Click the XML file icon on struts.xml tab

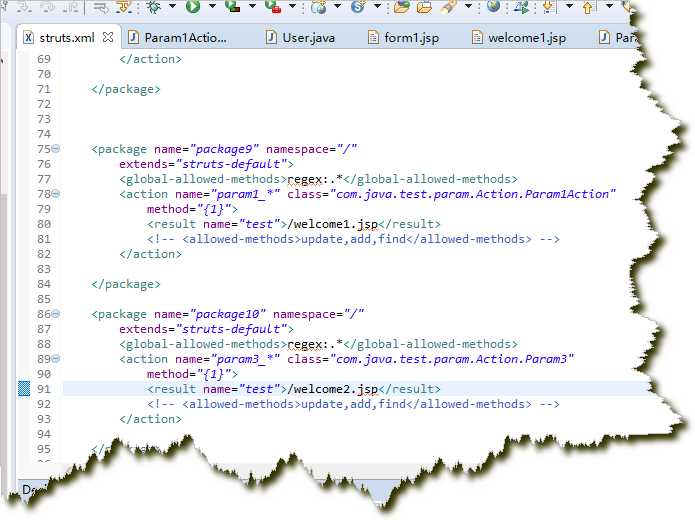(x=28, y=38)
